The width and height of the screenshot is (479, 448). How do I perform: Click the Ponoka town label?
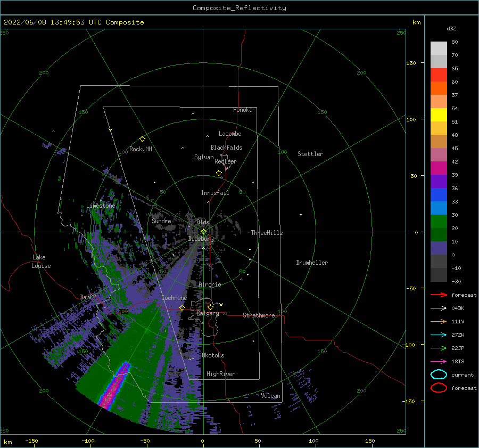[x=243, y=110]
